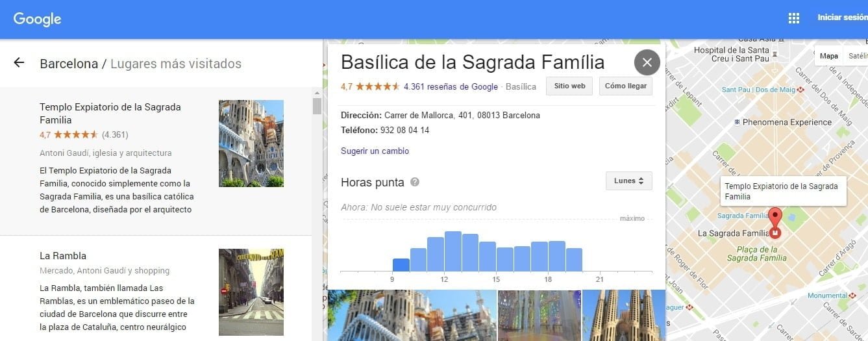Switch to Satélite view tab
Screen dimensions: 868x341
pyautogui.click(x=856, y=56)
